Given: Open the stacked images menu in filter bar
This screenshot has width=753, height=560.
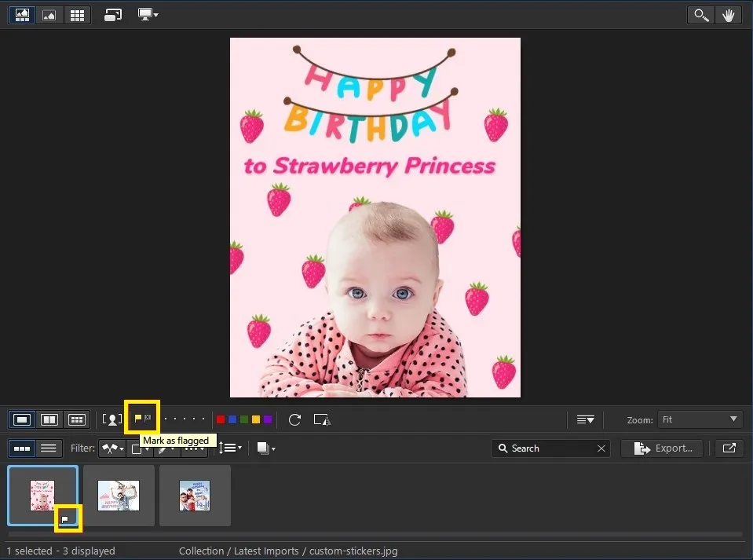Looking at the screenshot, I should 265,448.
